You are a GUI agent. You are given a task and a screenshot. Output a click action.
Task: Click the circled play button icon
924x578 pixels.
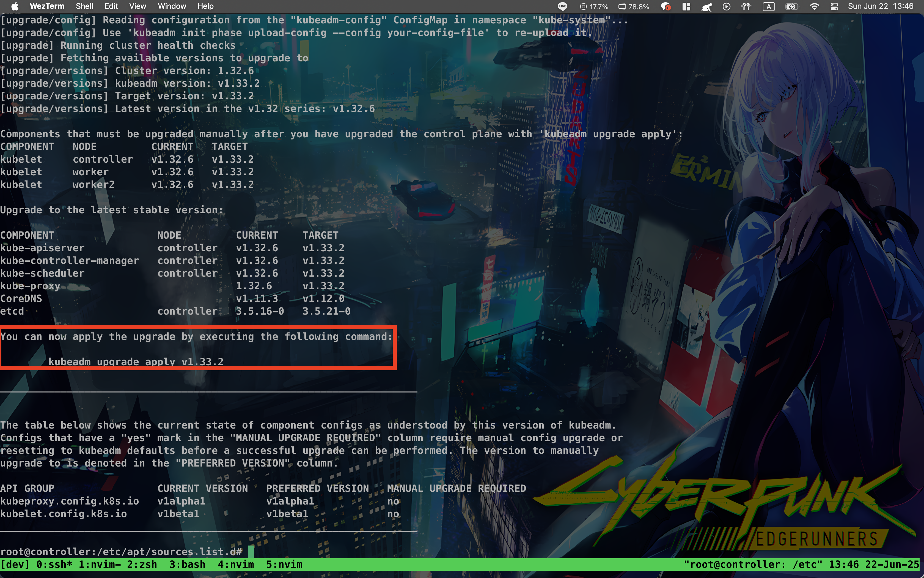click(x=727, y=7)
